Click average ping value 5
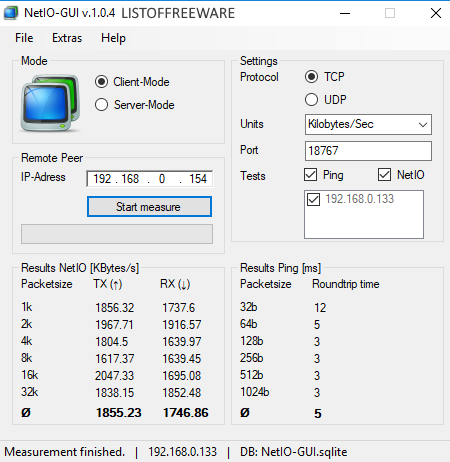The width and height of the screenshot is (450, 462). [x=318, y=414]
